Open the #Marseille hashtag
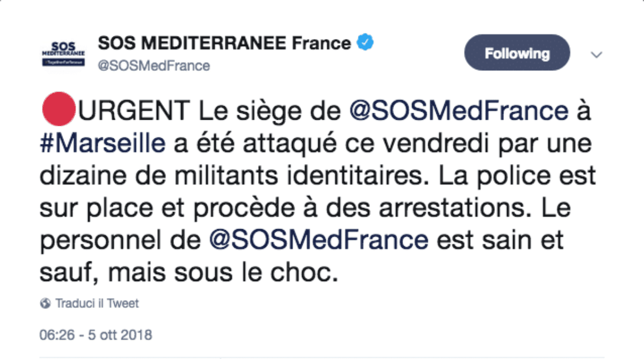 (x=103, y=144)
